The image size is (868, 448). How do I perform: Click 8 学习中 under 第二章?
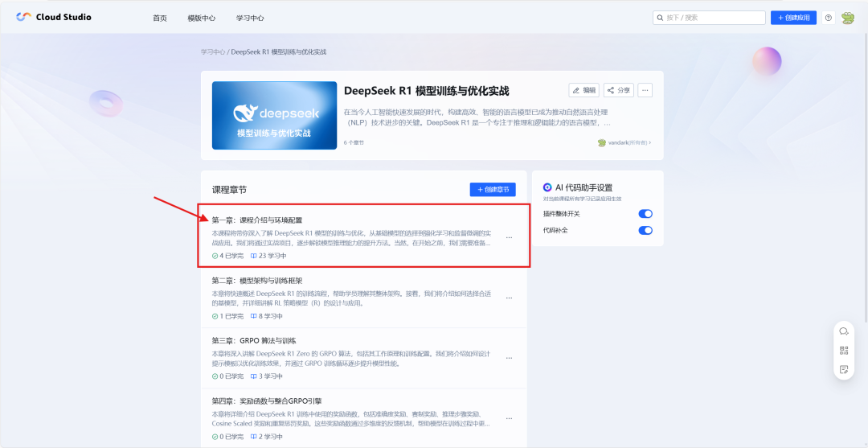pos(266,316)
